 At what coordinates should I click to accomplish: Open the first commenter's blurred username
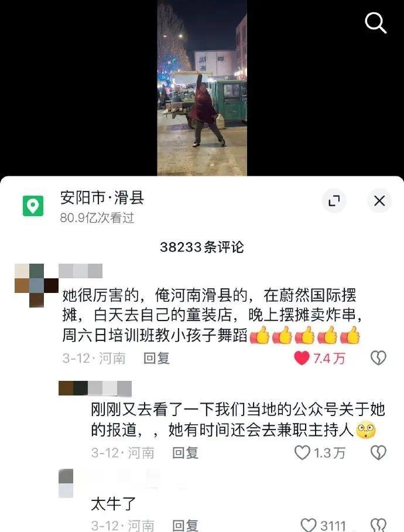tap(81, 271)
